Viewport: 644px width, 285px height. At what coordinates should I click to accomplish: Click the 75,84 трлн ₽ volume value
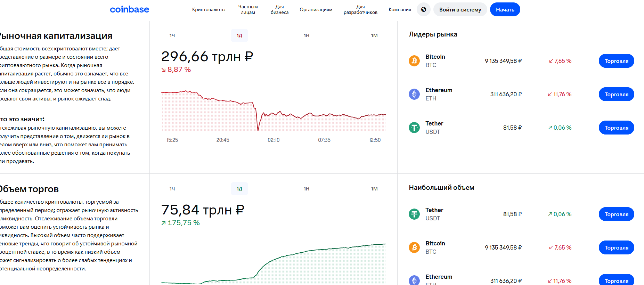(203, 210)
